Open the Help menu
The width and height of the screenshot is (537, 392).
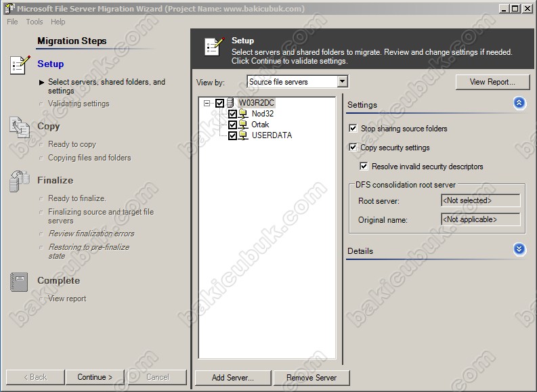[58, 22]
